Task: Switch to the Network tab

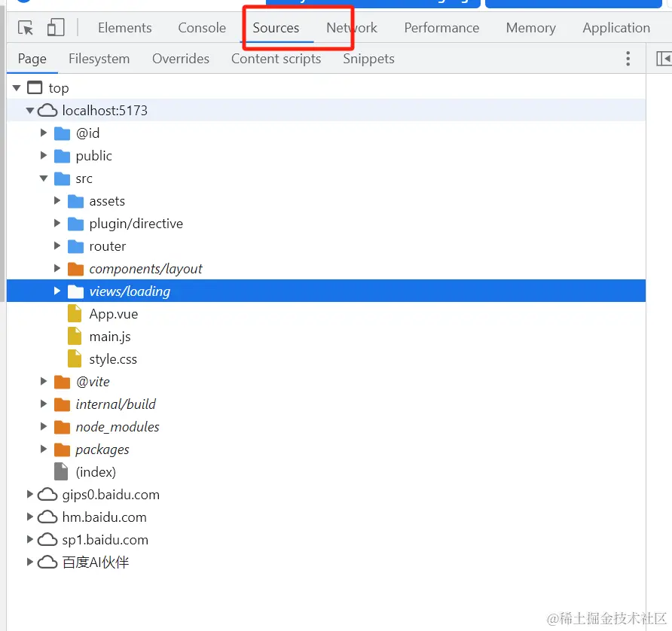Action: coord(351,28)
